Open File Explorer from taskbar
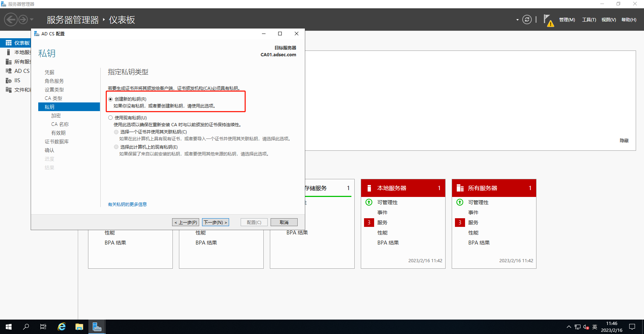This screenshot has height=334, width=644. pos(79,327)
